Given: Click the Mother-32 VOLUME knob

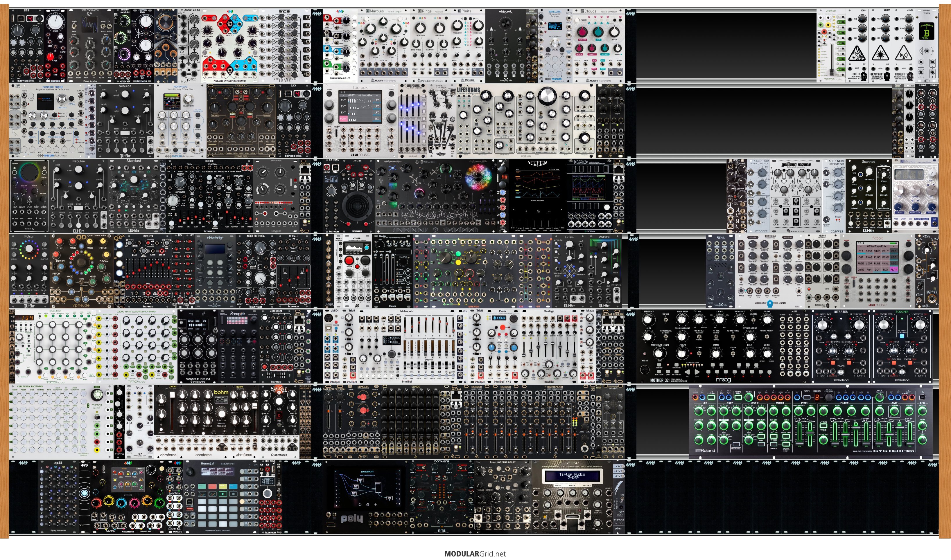Looking at the screenshot, I should (767, 320).
